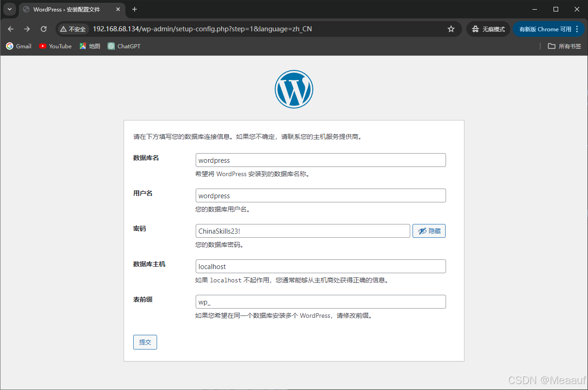Screen dimensions: 588x390
Task: Open the ChatGPT bookmark
Action: click(124, 46)
